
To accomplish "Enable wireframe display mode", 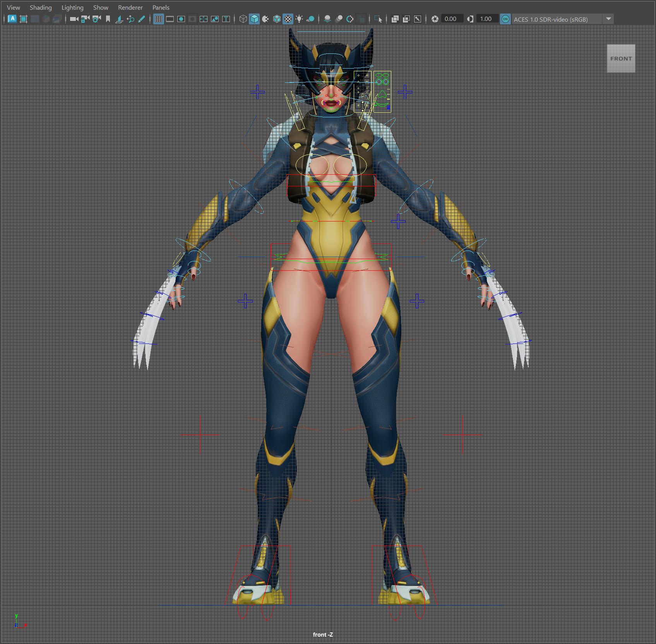I will click(243, 19).
